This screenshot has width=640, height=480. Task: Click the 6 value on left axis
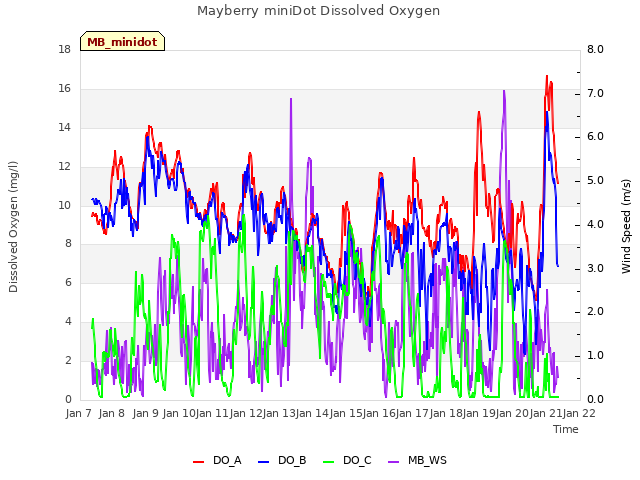(x=68, y=282)
